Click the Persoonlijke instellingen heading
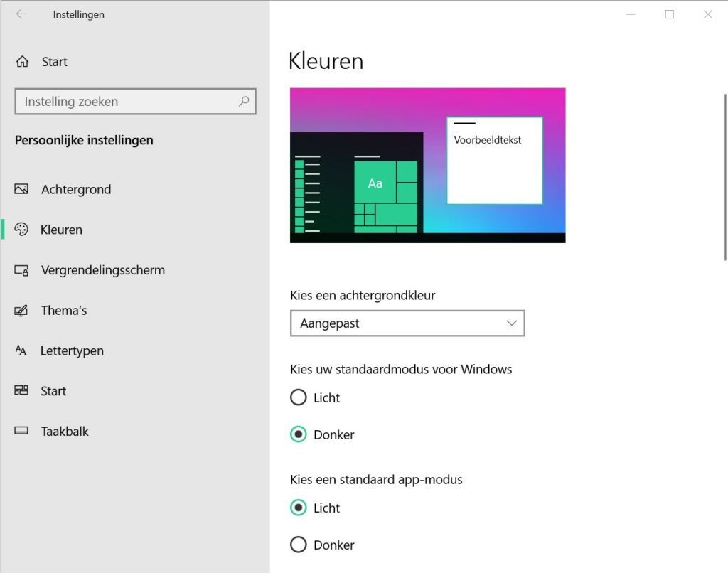This screenshot has width=728, height=573. pos(84,140)
